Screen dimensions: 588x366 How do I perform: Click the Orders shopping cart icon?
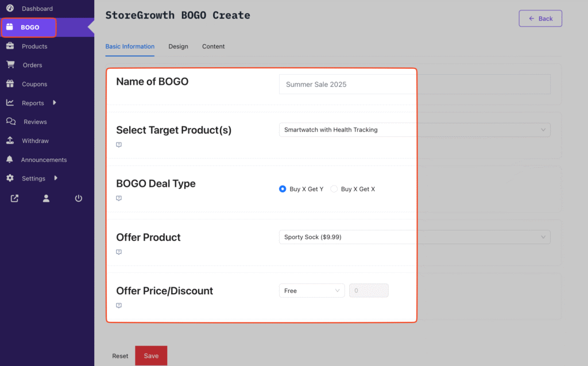click(x=10, y=65)
